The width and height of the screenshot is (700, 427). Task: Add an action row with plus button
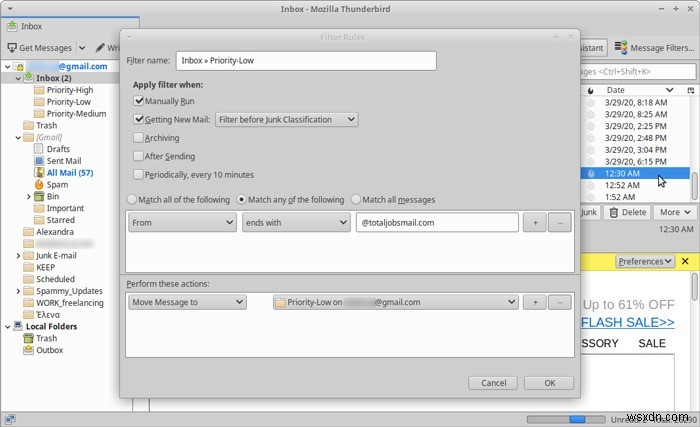[535, 302]
